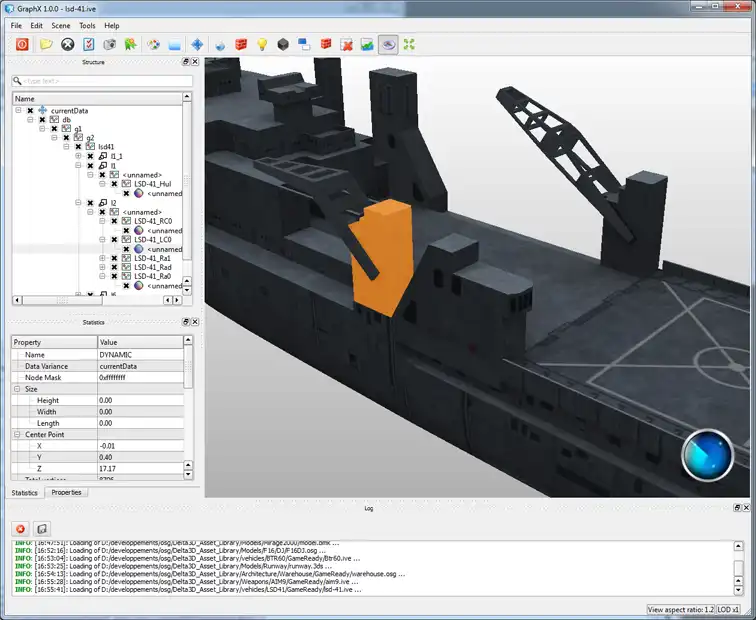Click the red power icon in toolbar
Screen dimensions: 756x620
[x=22, y=44]
